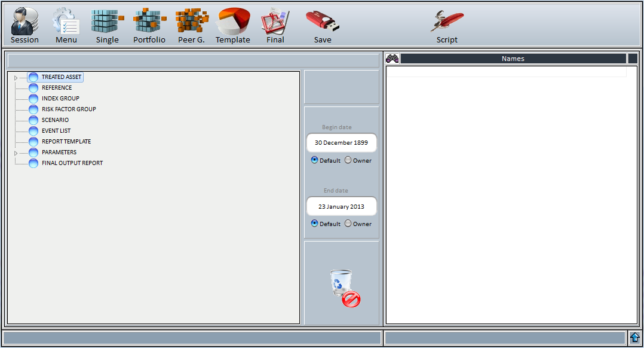Expand the PARAMETERS tree node
The height and width of the screenshot is (348, 644).
pyautogui.click(x=16, y=153)
